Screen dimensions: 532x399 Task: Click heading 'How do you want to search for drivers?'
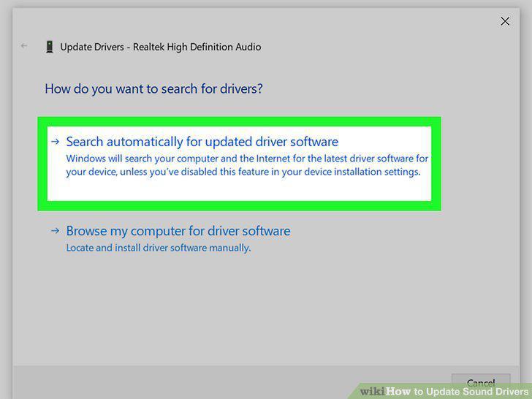(x=153, y=89)
